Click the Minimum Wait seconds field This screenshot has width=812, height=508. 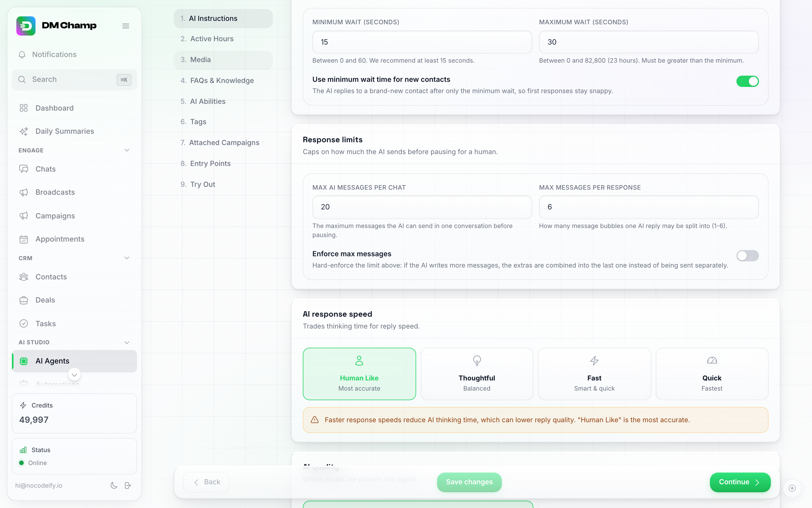click(x=422, y=42)
